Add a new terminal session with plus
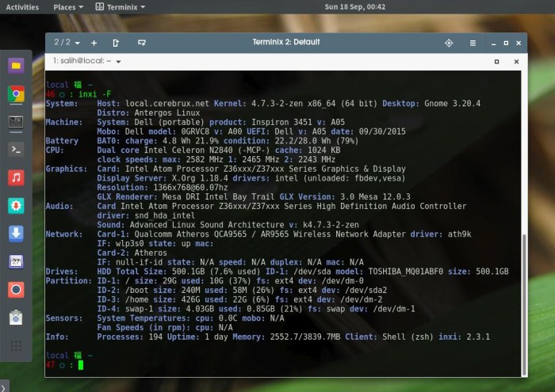Image resolution: width=555 pixels, height=392 pixels. point(94,43)
